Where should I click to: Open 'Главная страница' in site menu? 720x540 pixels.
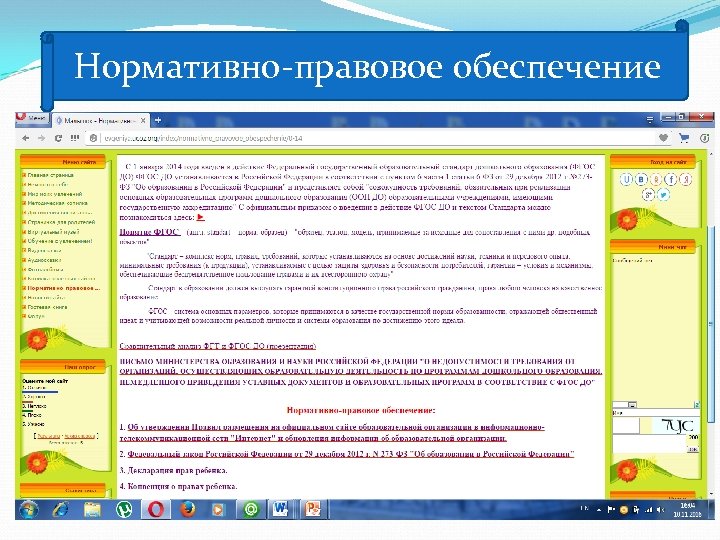50,175
